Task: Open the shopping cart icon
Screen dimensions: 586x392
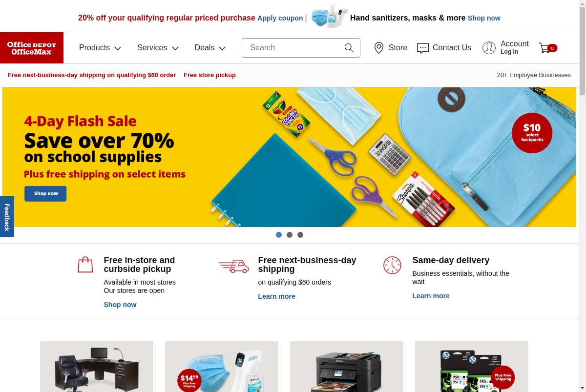Action: tap(544, 48)
